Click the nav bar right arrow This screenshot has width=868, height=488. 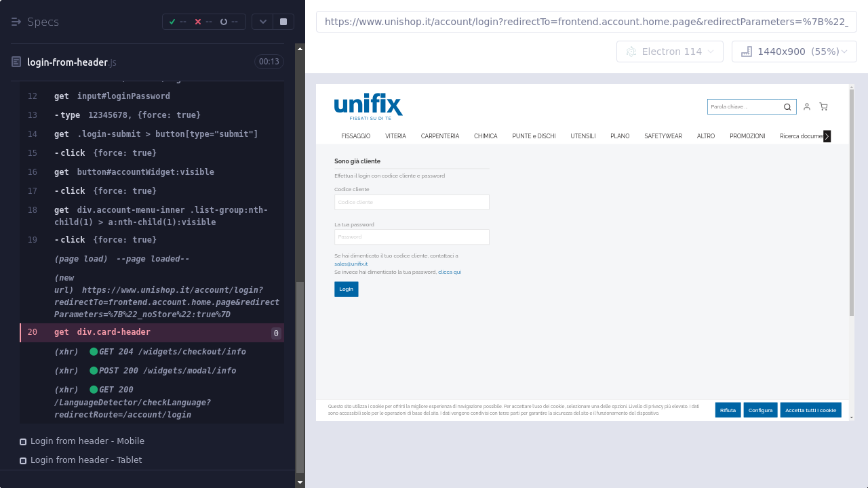827,136
